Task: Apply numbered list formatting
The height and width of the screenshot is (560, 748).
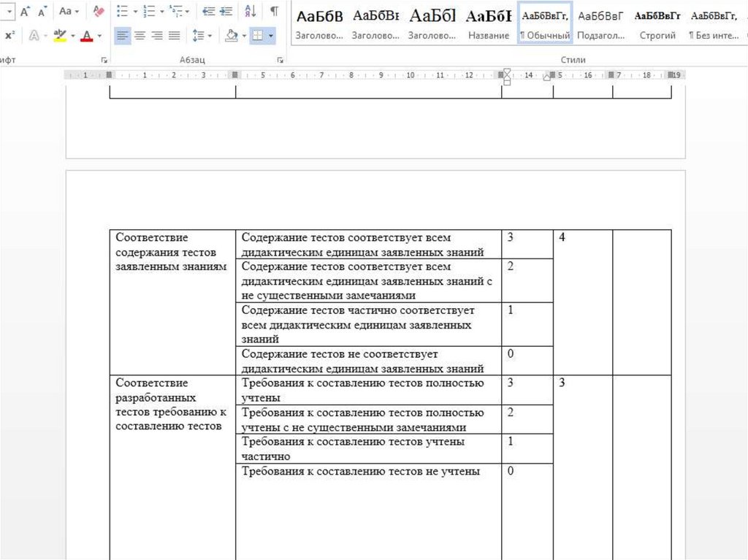Action: click(149, 11)
